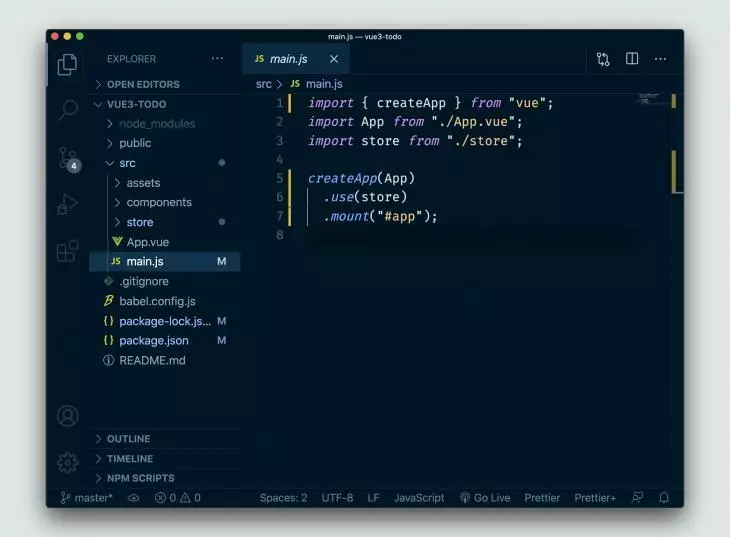Click the editor minimap preview

click(649, 98)
